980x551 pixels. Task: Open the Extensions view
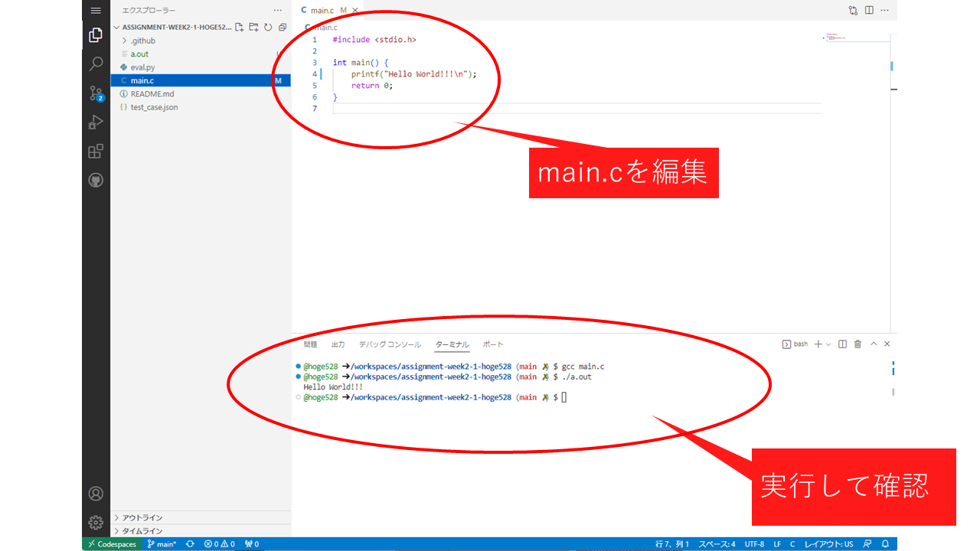[x=96, y=152]
